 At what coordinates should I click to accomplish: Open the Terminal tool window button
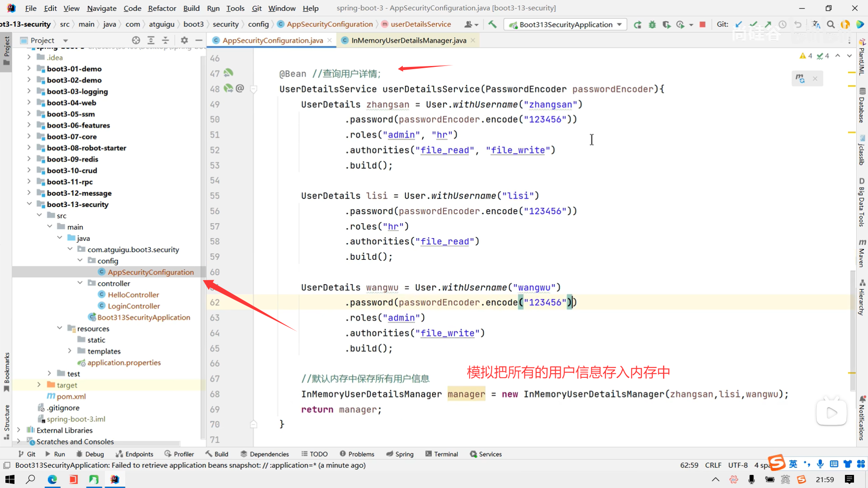(441, 454)
